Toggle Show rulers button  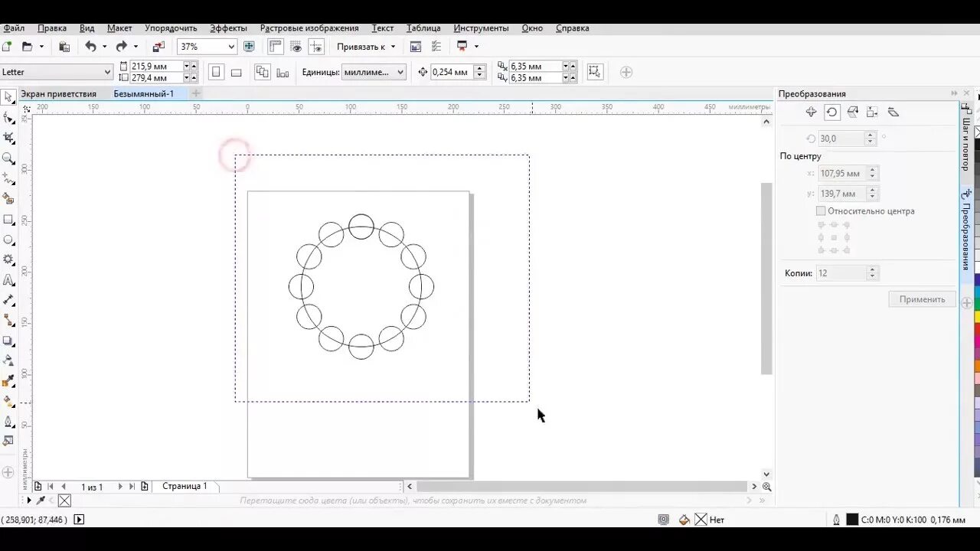tap(276, 47)
